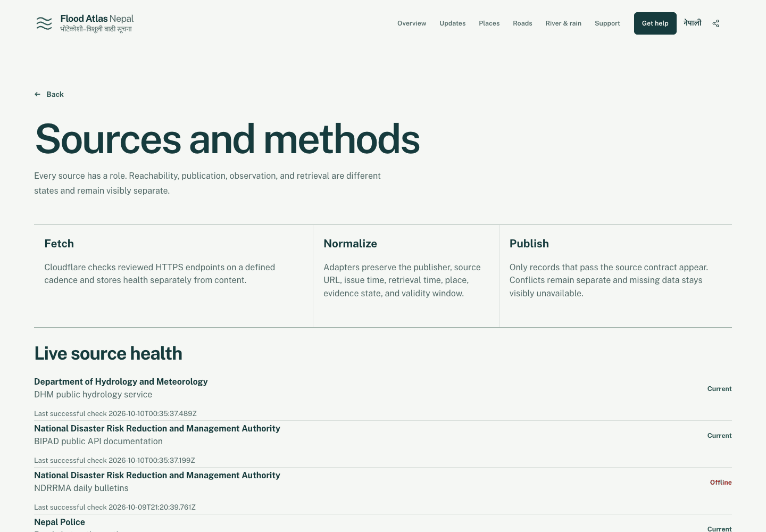Click the Get help button

[655, 23]
